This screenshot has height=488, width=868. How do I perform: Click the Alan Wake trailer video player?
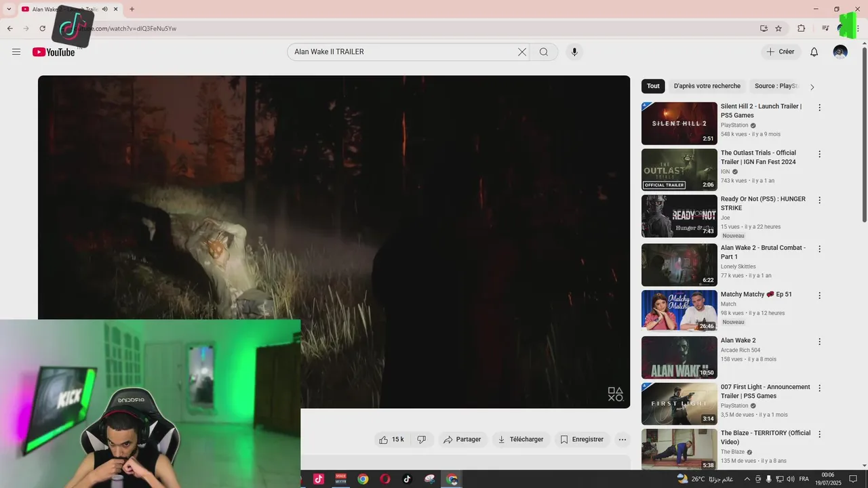pyautogui.click(x=334, y=242)
